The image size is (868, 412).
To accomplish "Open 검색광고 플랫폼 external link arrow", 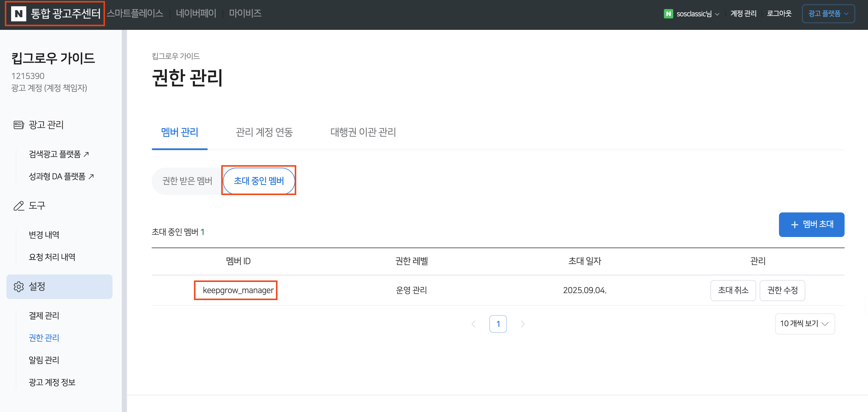I will tap(86, 154).
